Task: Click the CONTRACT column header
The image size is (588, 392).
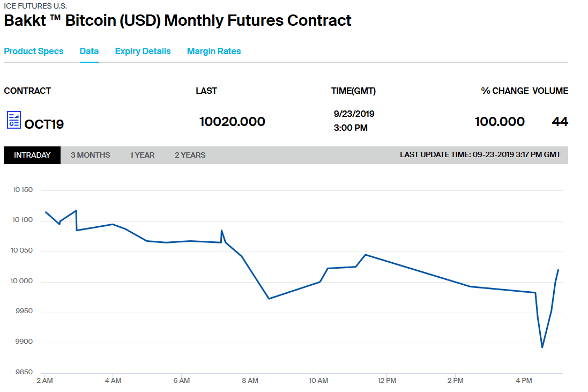Action: [27, 91]
